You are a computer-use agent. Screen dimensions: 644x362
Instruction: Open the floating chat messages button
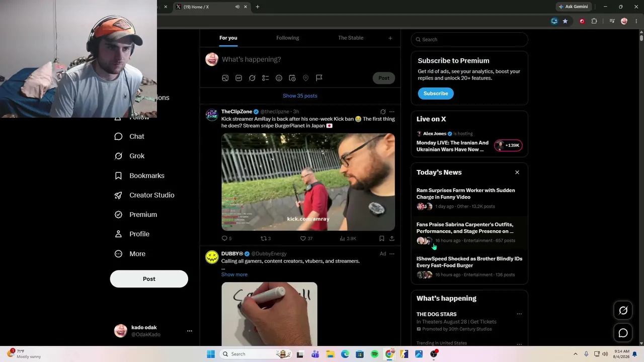pos(623,333)
